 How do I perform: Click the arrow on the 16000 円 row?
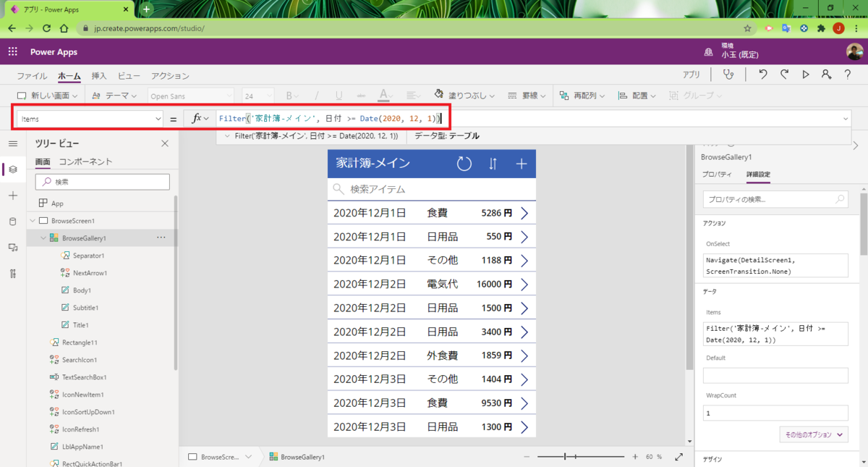tap(525, 284)
